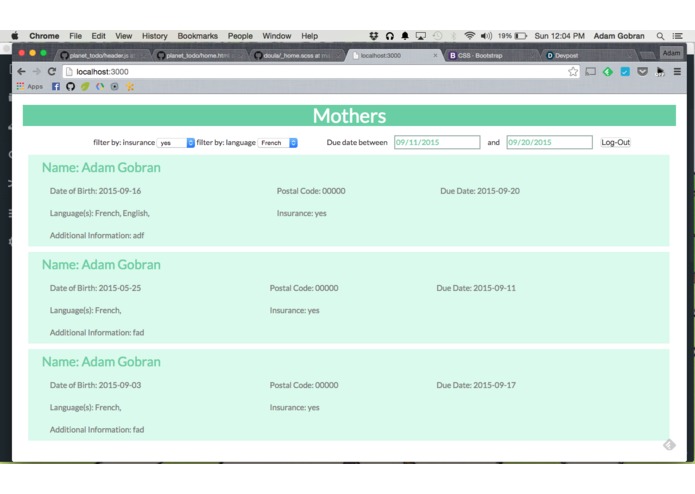Open the Bookmarks menu
The height and width of the screenshot is (494, 695).
tap(198, 36)
